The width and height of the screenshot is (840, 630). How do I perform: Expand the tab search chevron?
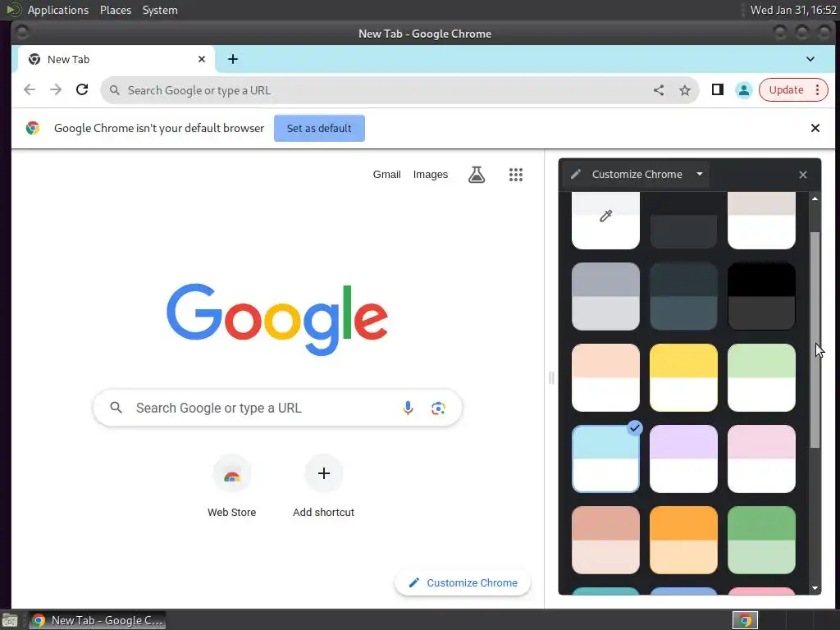pyautogui.click(x=810, y=59)
